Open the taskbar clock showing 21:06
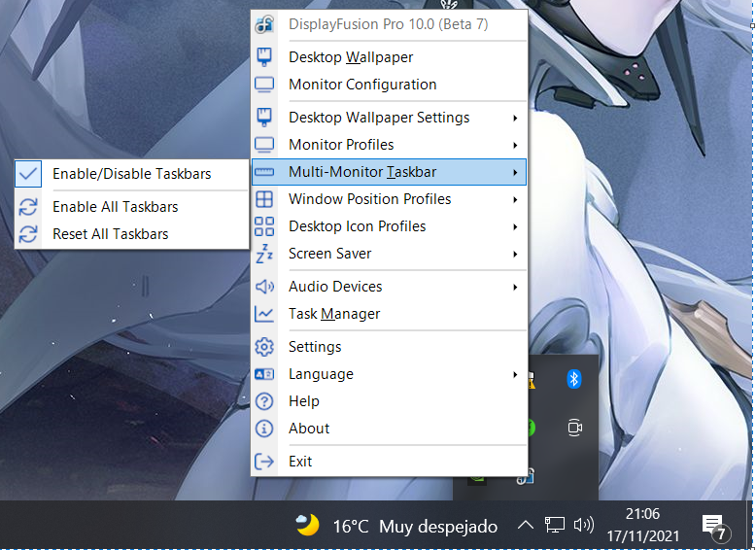 click(x=642, y=525)
